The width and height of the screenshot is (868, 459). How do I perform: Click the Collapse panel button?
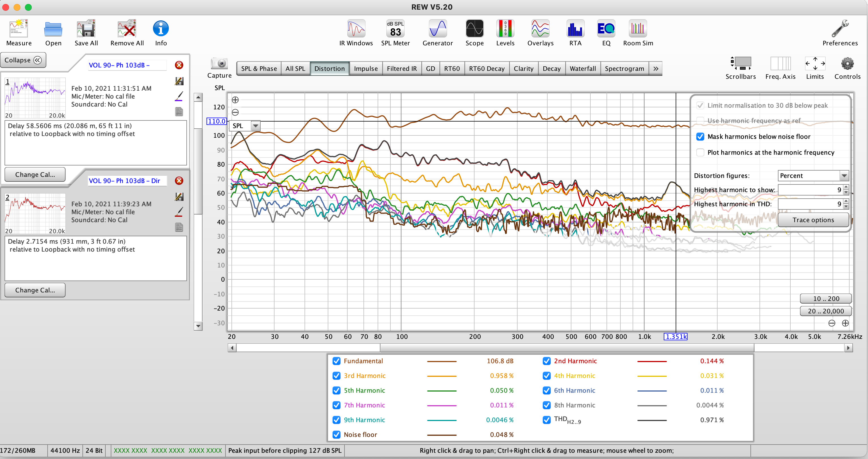point(24,60)
